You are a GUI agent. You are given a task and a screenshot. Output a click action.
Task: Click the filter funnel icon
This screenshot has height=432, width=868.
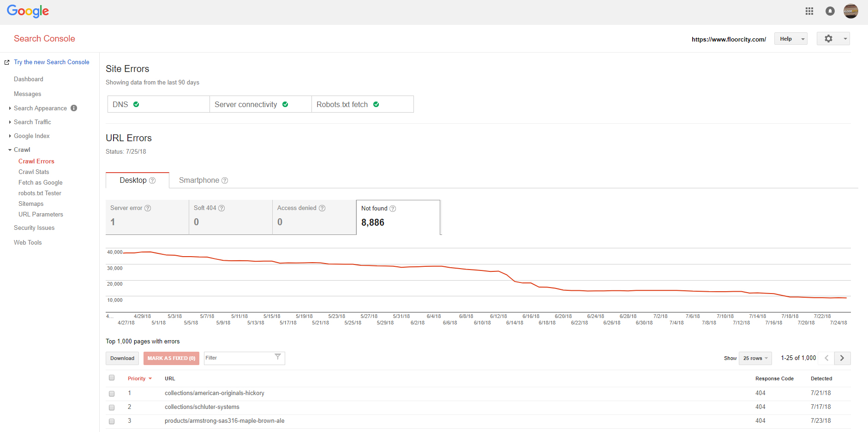(278, 356)
